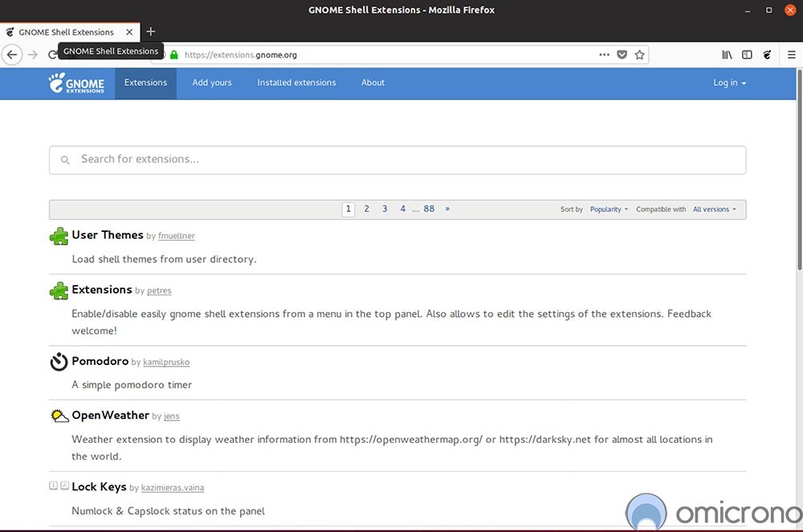Go to results page 3
Viewport: 803px width, 532px height.
[385, 209]
